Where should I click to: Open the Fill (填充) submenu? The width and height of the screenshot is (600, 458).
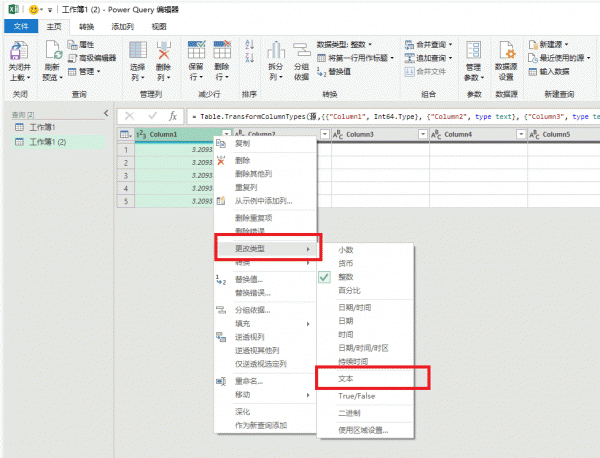pos(265,324)
